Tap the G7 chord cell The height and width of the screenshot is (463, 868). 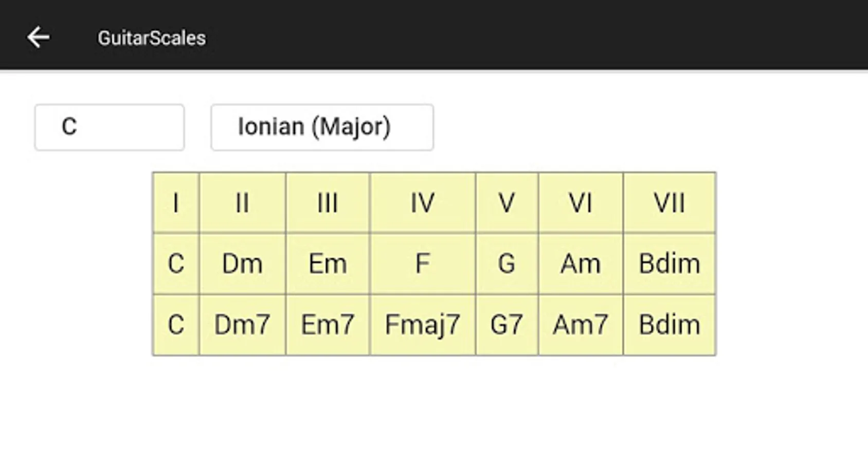[x=507, y=325]
